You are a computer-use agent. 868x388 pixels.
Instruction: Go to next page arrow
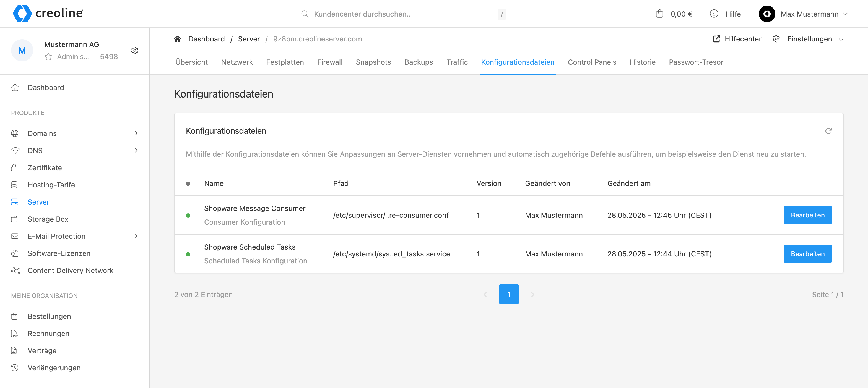point(533,294)
